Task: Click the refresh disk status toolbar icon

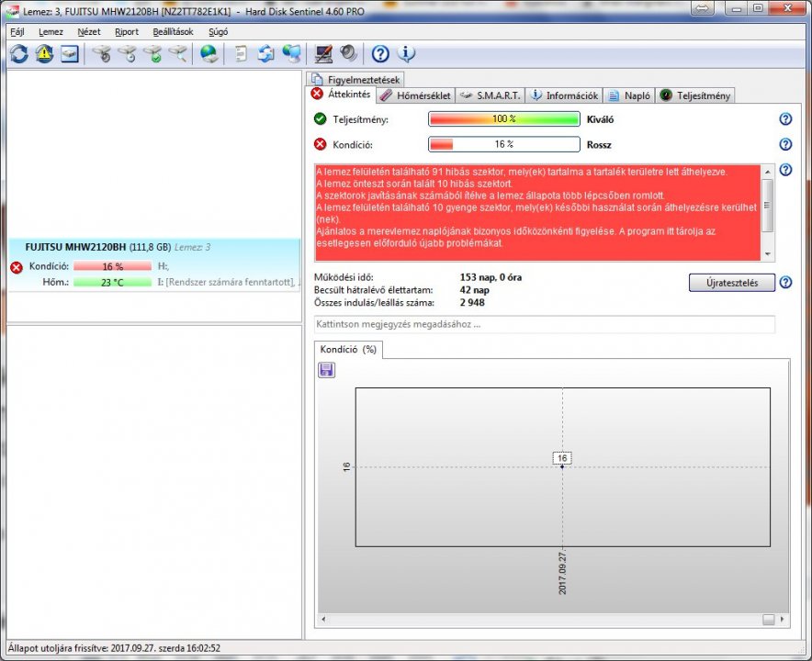Action: click(19, 54)
